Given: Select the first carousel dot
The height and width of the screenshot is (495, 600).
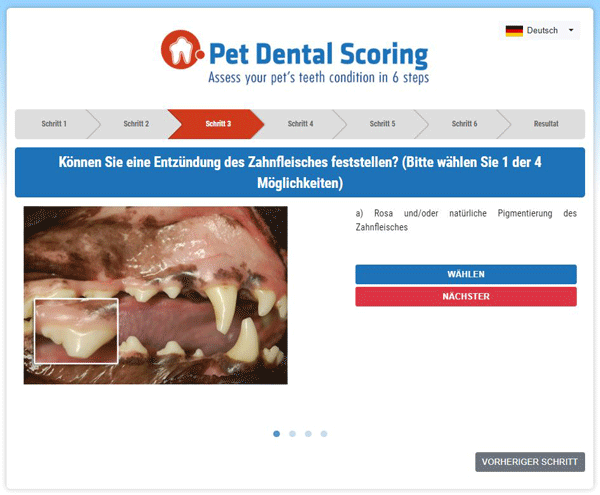Looking at the screenshot, I should (277, 433).
